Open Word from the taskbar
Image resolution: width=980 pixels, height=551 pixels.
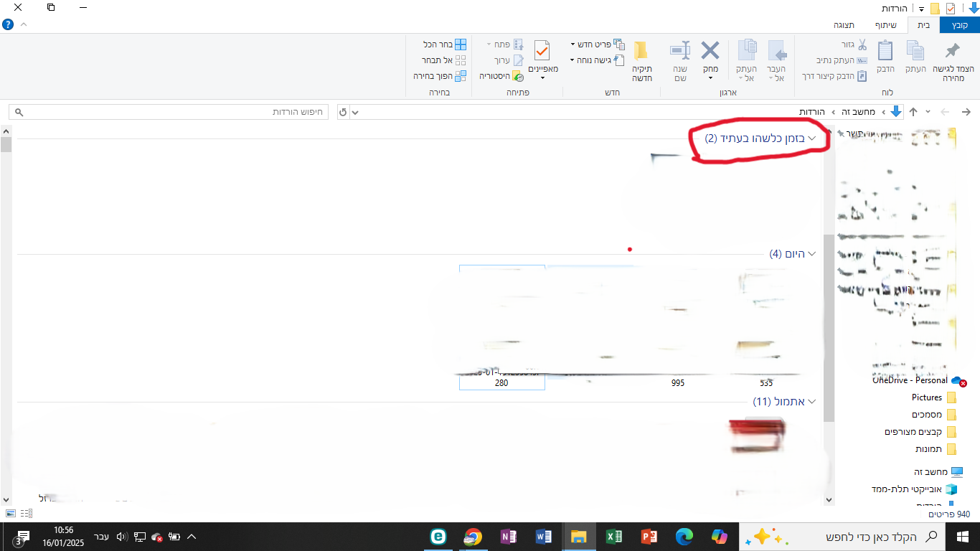pyautogui.click(x=543, y=537)
